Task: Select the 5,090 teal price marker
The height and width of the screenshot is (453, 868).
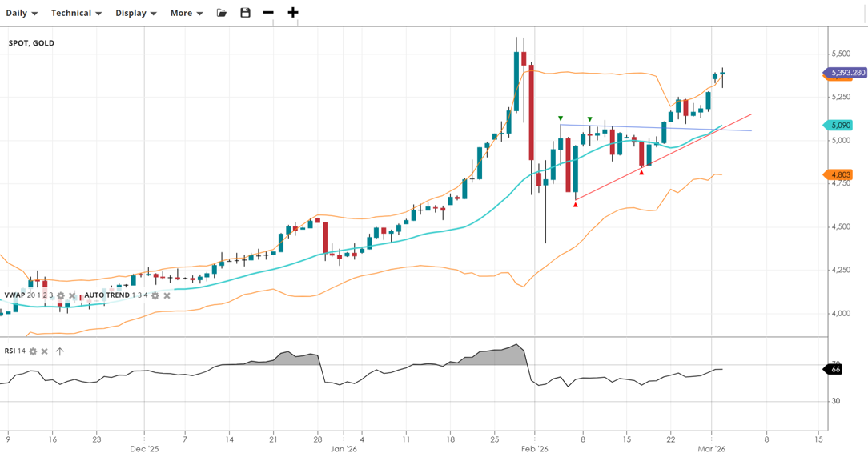Action: click(839, 126)
